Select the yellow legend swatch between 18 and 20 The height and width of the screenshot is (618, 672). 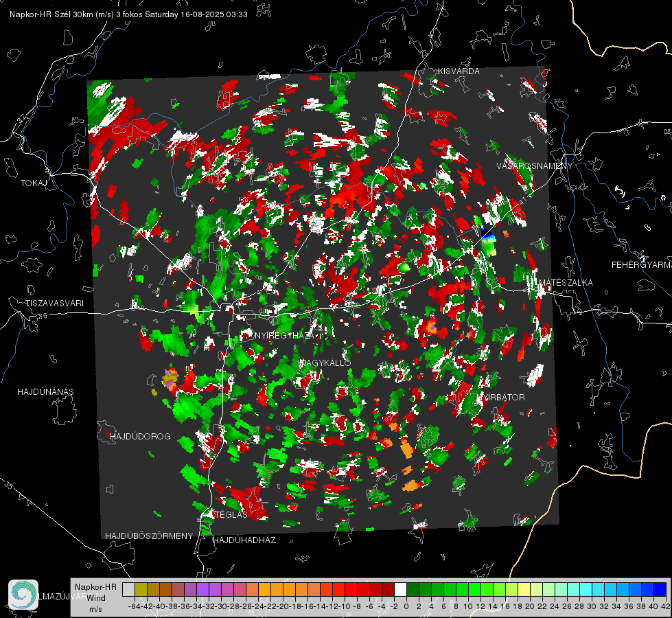click(x=524, y=590)
